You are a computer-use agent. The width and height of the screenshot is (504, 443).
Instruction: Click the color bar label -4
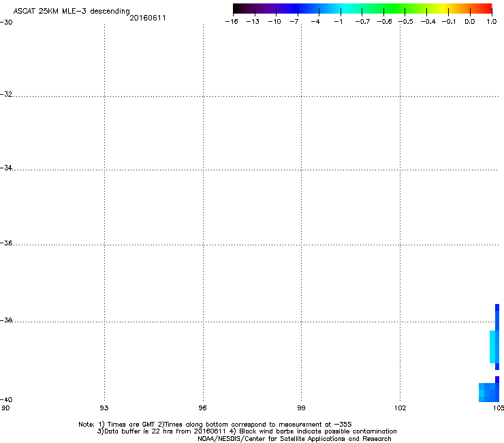click(315, 22)
